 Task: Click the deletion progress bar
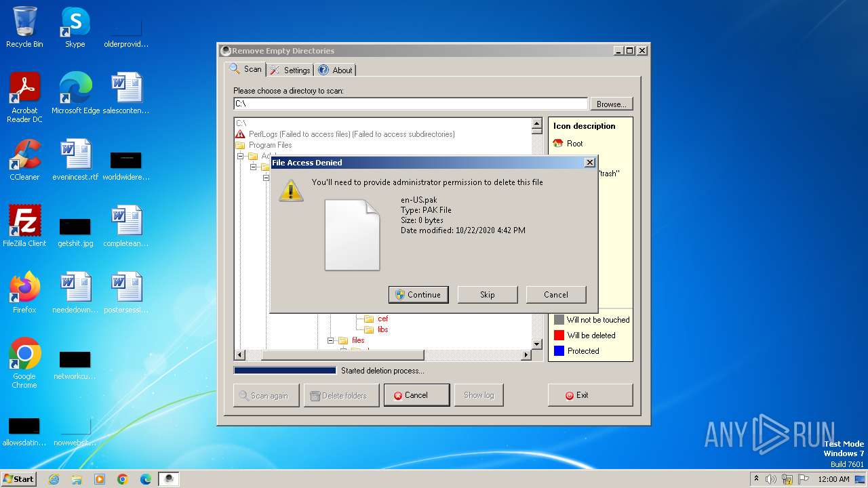(x=285, y=371)
